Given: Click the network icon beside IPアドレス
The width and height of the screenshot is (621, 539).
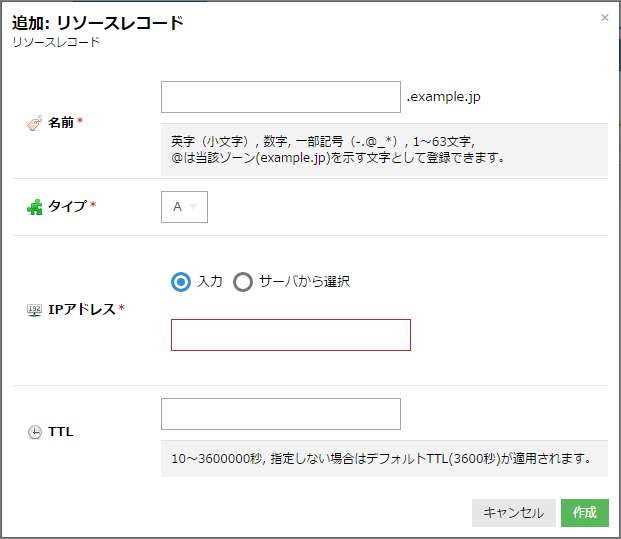Looking at the screenshot, I should coord(34,310).
